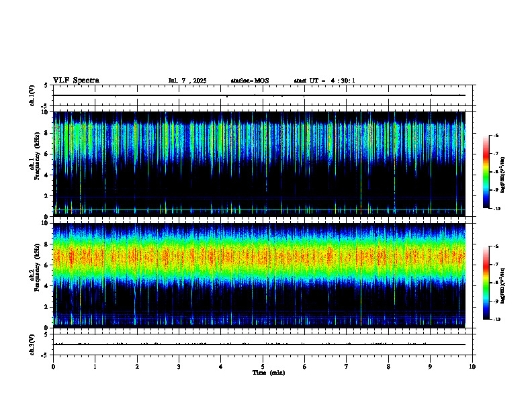Image resolution: width=532 pixels, height=411 pixels.
Task: Click the "-6" label on ch.1 color bar
Action: [x=496, y=135]
